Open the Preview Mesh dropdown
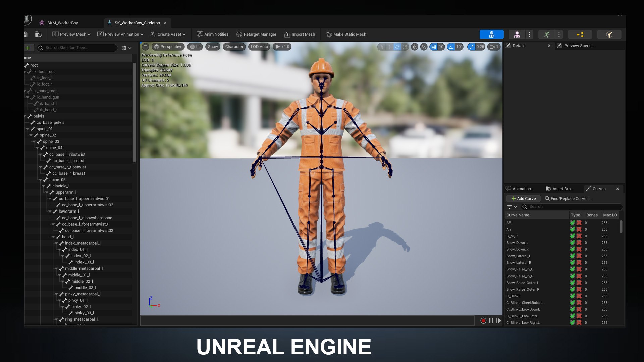Image resolution: width=644 pixels, height=362 pixels. click(71, 34)
